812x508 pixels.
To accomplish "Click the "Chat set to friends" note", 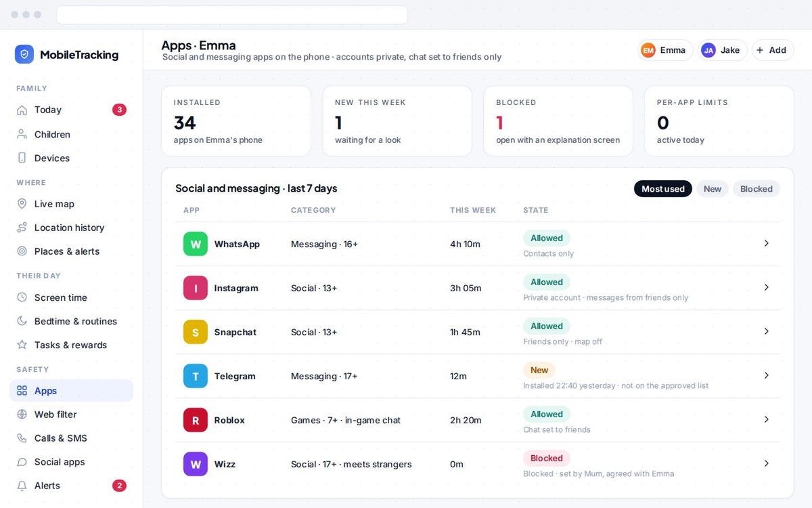I will click(x=557, y=429).
